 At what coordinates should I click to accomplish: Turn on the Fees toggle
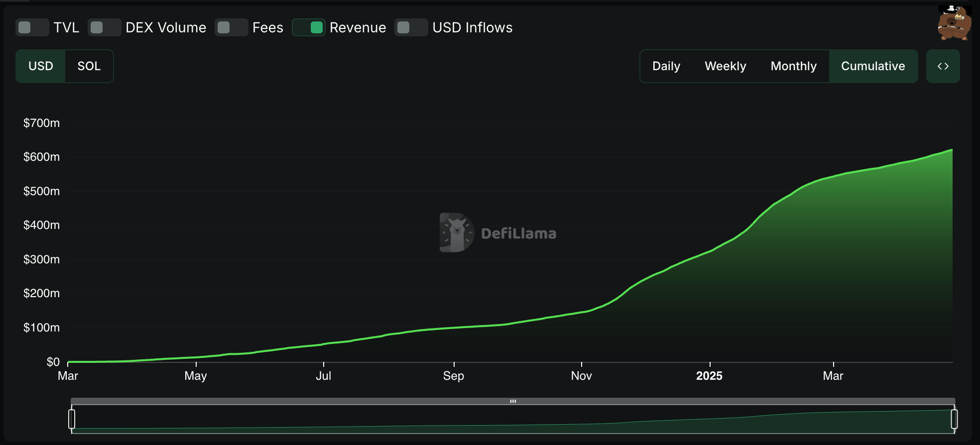[231, 27]
